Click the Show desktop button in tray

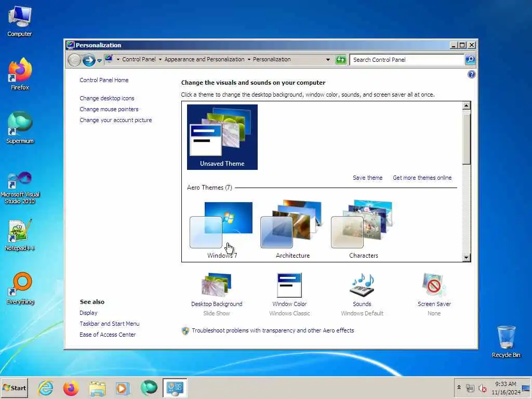(x=526, y=388)
